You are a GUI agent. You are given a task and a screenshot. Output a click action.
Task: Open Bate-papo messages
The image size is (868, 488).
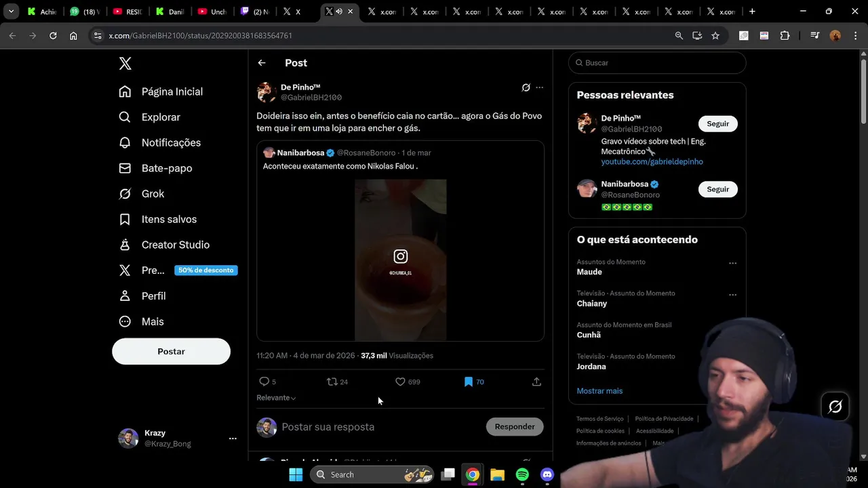point(155,168)
